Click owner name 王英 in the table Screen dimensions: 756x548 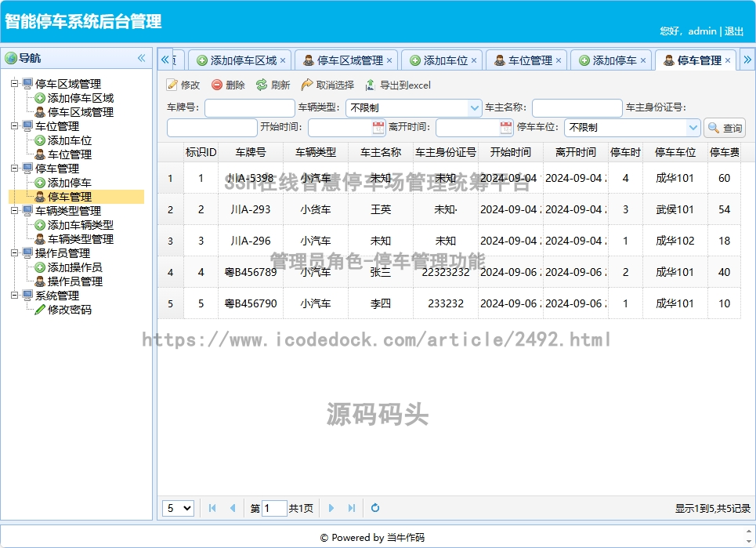click(381, 209)
